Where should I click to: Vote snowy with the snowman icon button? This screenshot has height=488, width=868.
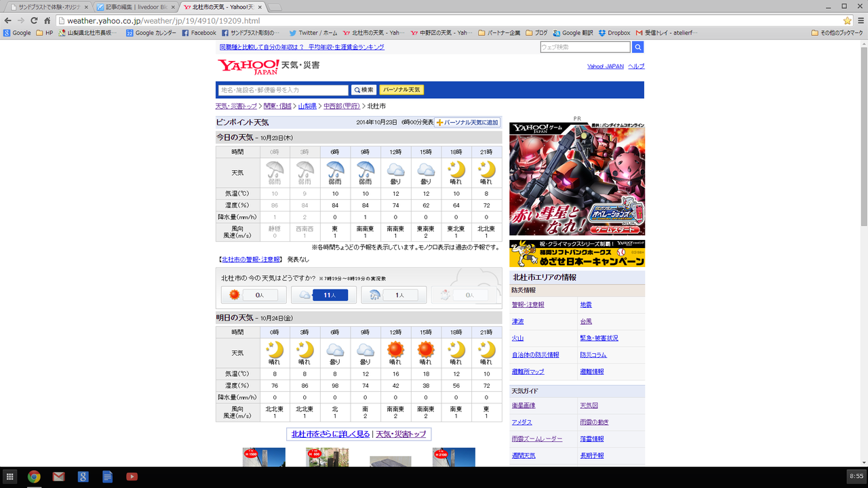point(463,295)
